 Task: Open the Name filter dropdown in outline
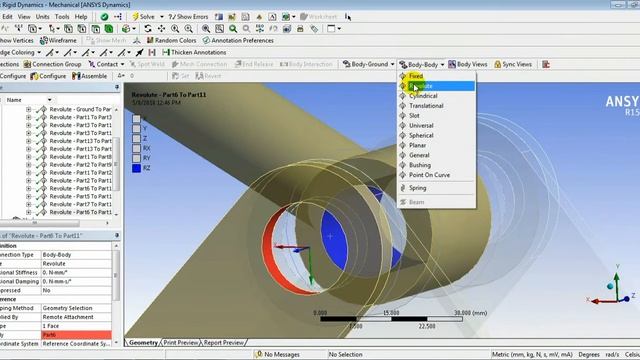point(49,100)
